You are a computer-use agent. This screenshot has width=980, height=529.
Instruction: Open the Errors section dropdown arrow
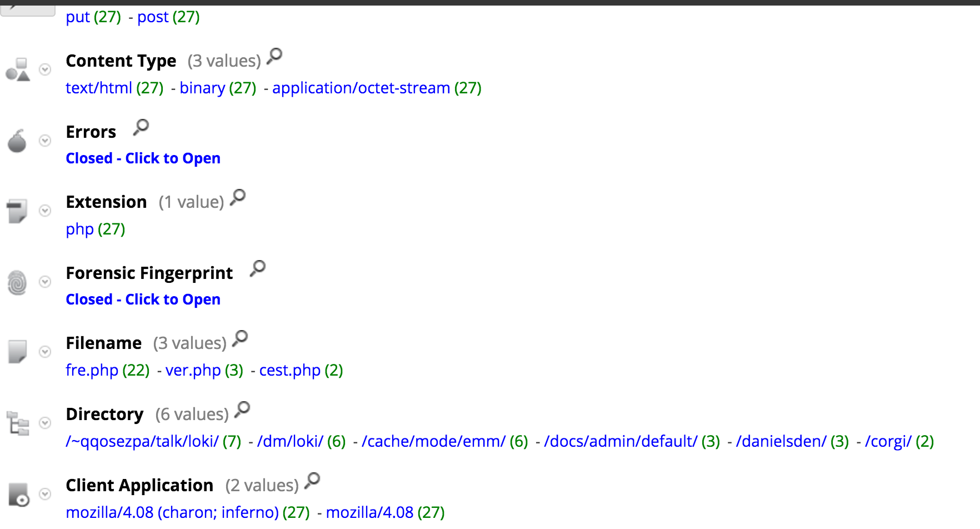(x=45, y=141)
